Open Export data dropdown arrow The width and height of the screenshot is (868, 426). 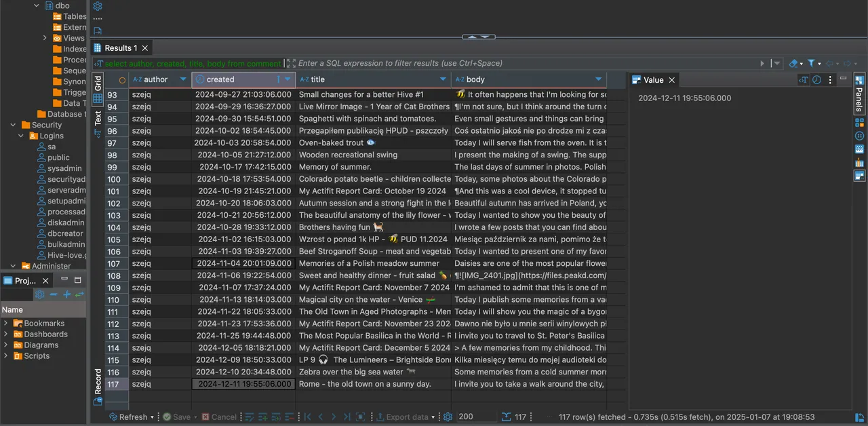coord(433,417)
